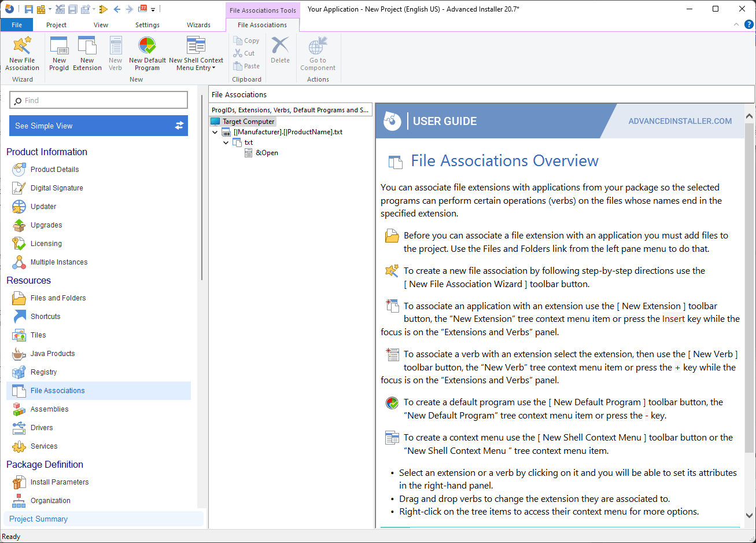
Task: Click the user guide scrollbar down arrow
Action: click(750, 515)
